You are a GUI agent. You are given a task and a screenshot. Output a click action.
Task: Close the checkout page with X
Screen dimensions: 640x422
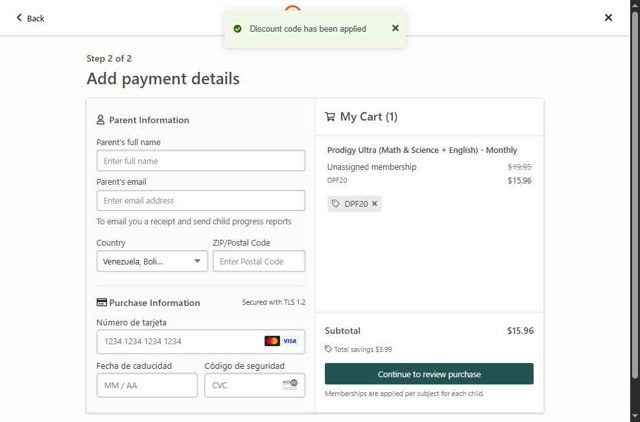609,17
